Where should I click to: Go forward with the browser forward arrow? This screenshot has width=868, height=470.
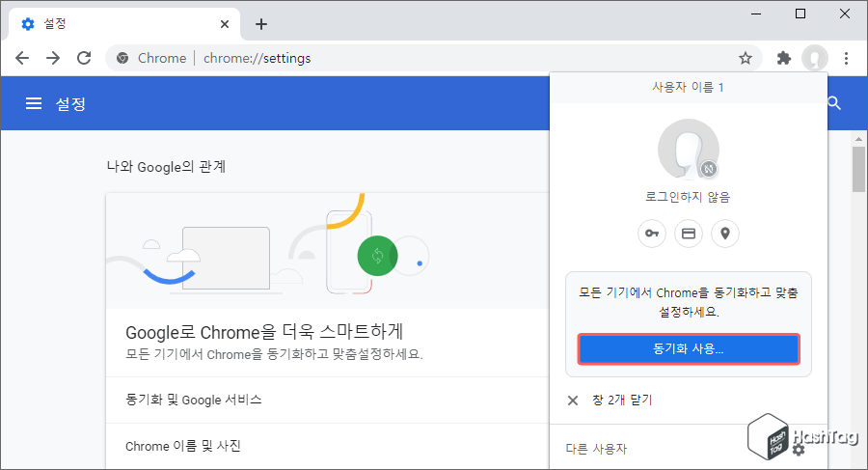[x=53, y=58]
